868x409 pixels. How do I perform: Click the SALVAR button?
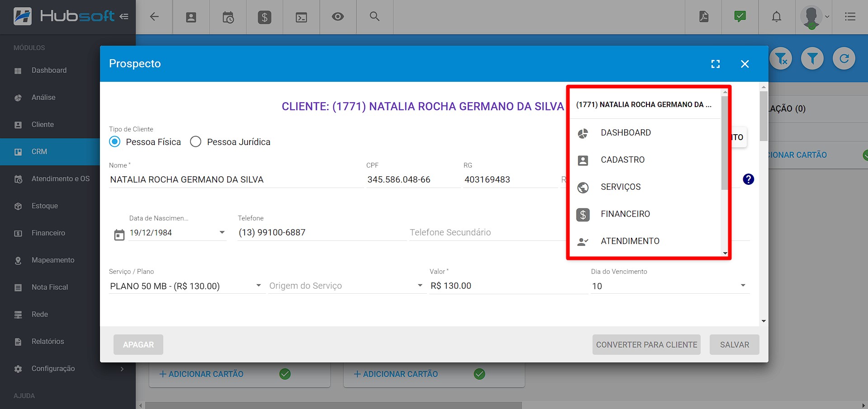click(x=735, y=345)
